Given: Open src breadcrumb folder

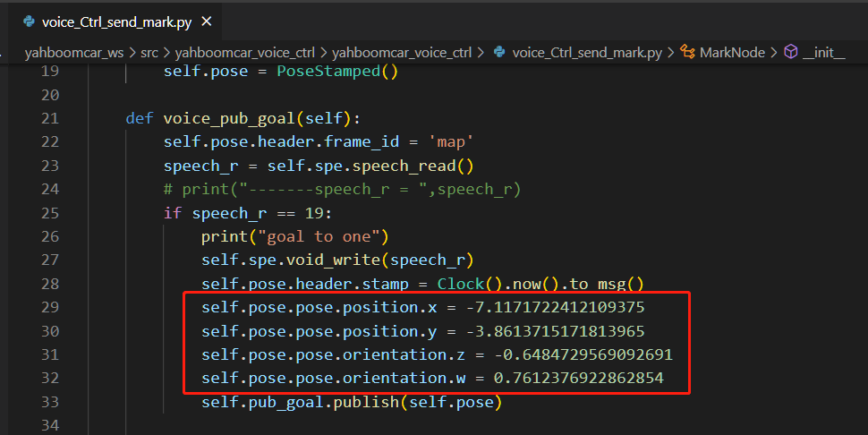Looking at the screenshot, I should 149,53.
